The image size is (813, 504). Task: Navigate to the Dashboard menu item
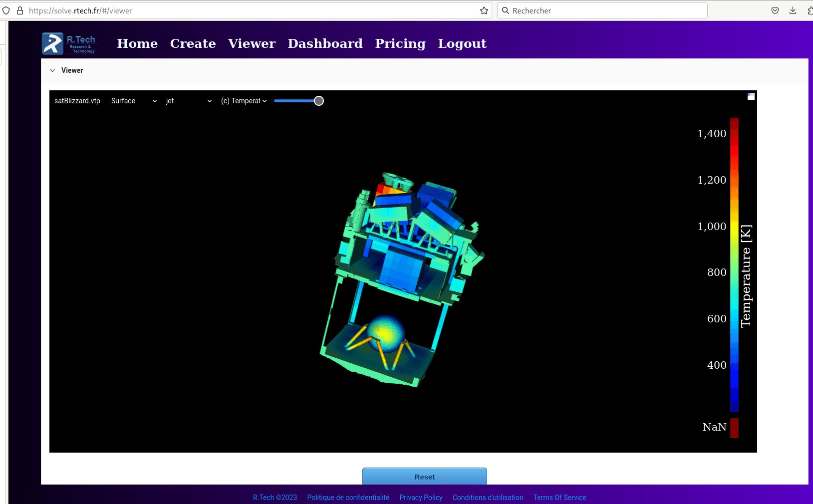pyautogui.click(x=325, y=43)
